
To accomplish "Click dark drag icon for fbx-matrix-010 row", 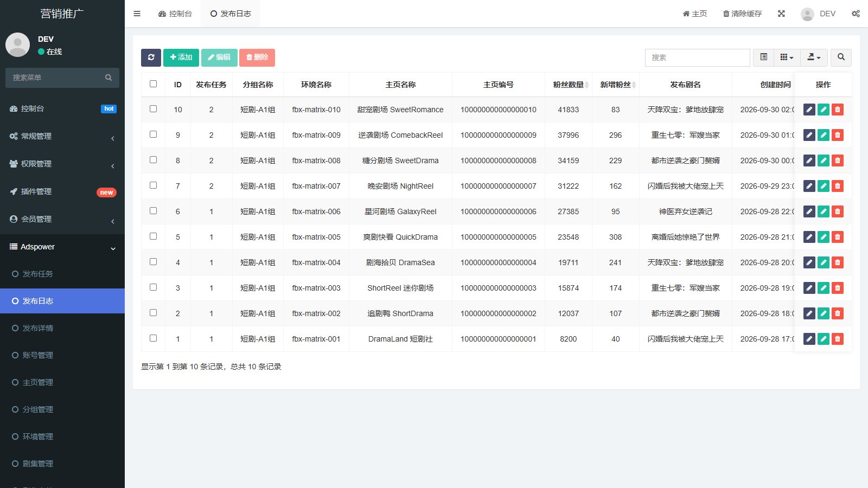I will coord(809,110).
